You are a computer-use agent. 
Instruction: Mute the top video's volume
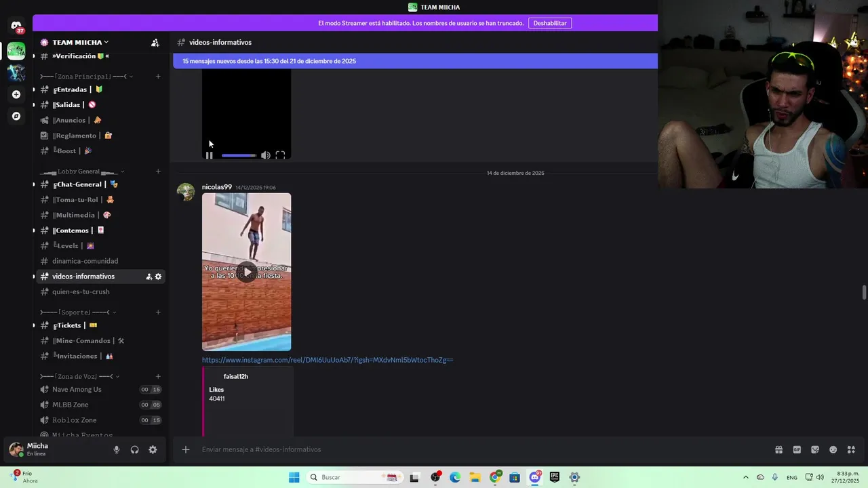click(265, 155)
